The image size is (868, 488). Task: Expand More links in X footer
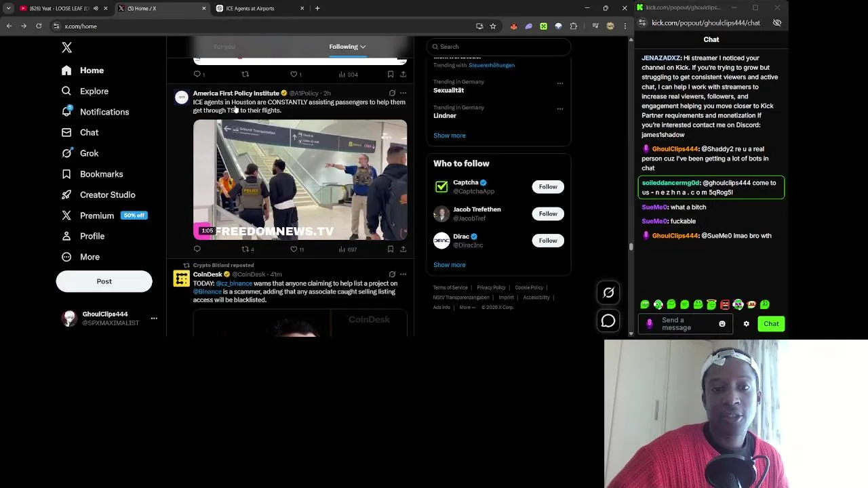(467, 307)
